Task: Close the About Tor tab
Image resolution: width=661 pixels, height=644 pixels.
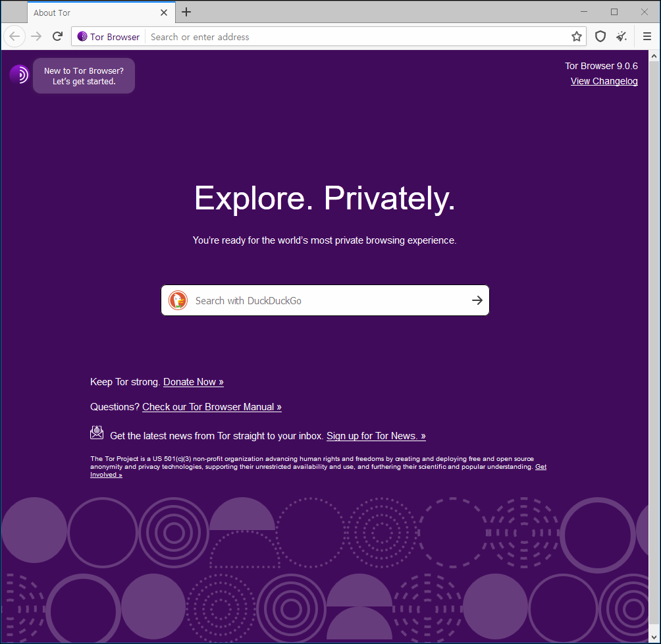Action: pos(164,13)
